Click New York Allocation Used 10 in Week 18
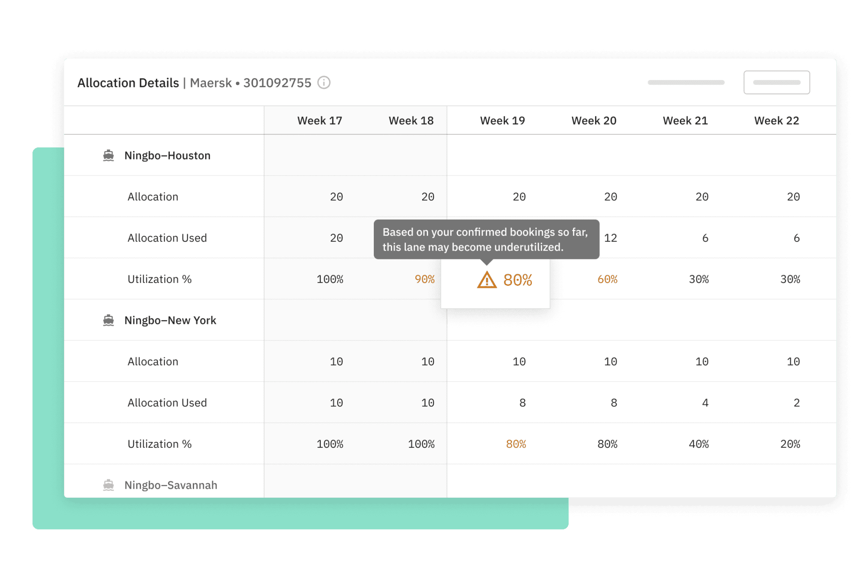The image size is (868, 588). pyautogui.click(x=428, y=403)
